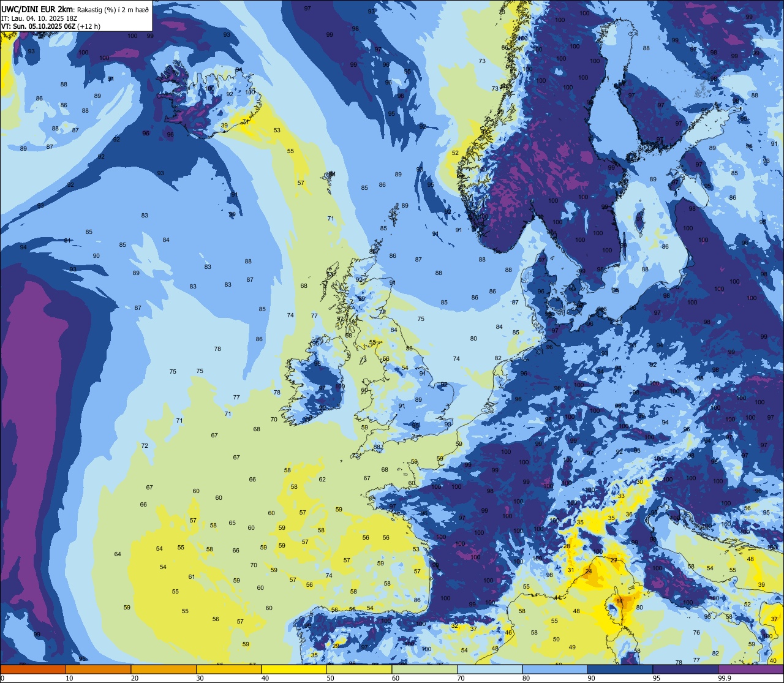This screenshot has width=784, height=683.
Task: Click the legend scale label '60'
Action: click(x=396, y=678)
